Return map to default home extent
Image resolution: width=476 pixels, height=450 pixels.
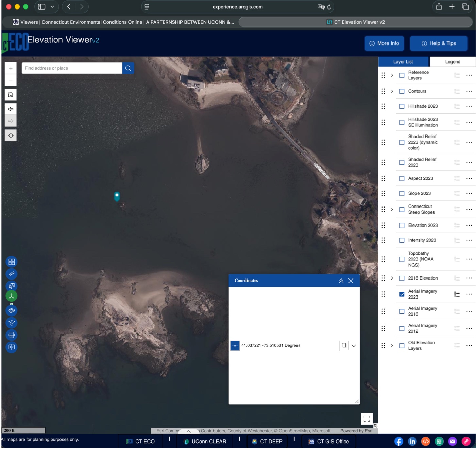[11, 95]
